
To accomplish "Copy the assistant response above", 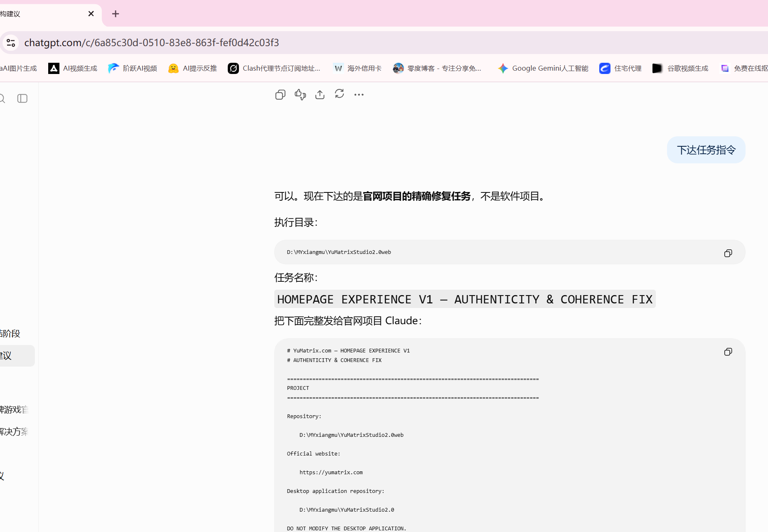I will (280, 95).
